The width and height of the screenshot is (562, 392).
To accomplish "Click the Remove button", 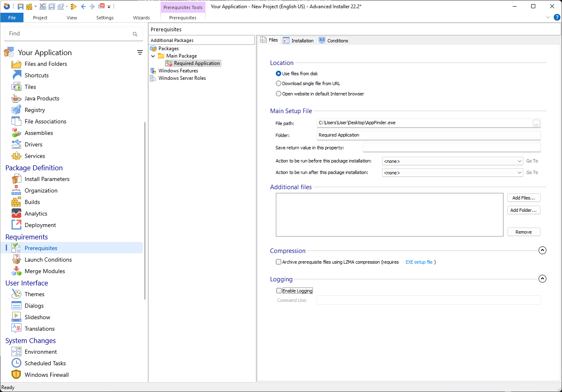I will tap(524, 232).
